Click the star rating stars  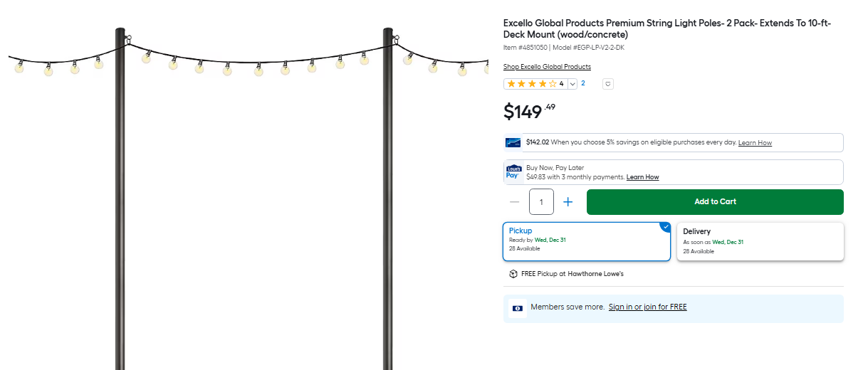532,84
